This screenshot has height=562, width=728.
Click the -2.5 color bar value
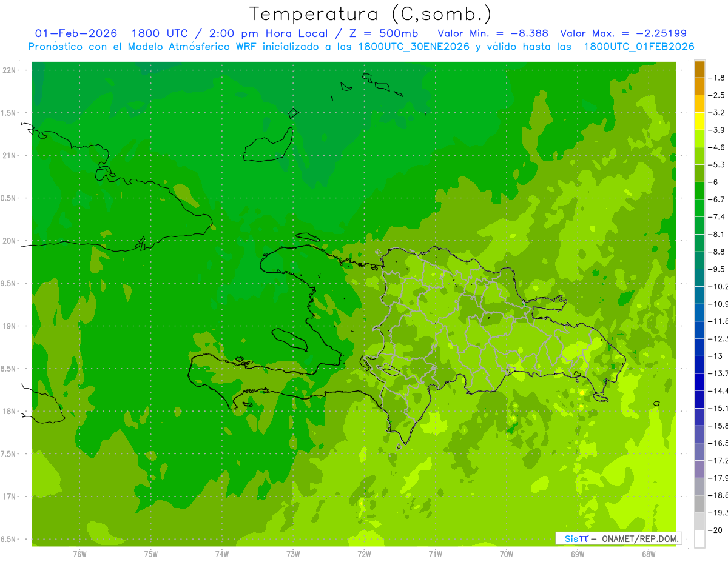click(x=716, y=95)
